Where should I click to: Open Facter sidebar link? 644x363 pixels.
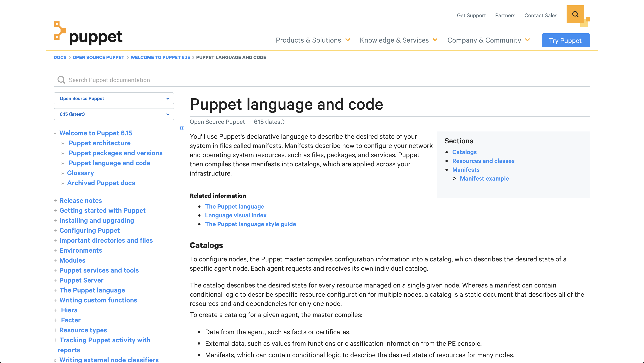coord(71,320)
